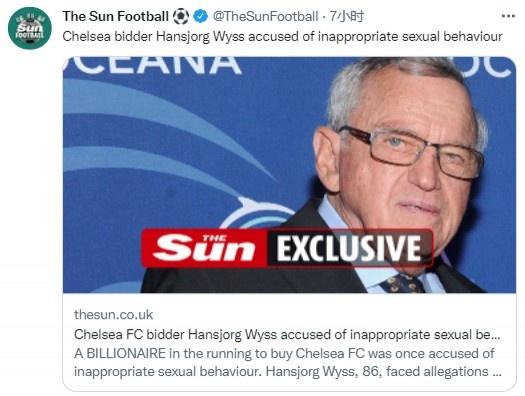Click ellipsis after 'faced allegations' in description

click(x=497, y=372)
